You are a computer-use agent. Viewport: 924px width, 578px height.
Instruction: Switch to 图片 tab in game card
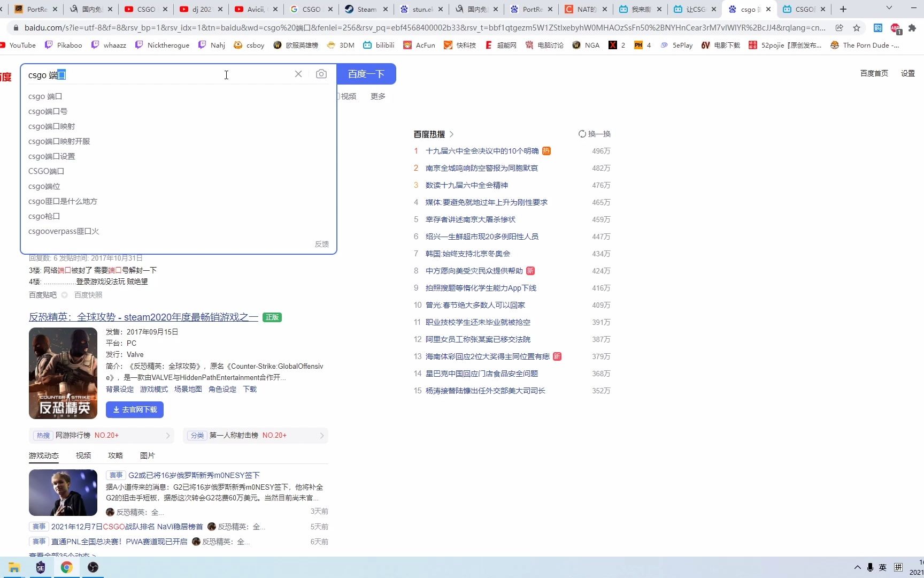148,455
